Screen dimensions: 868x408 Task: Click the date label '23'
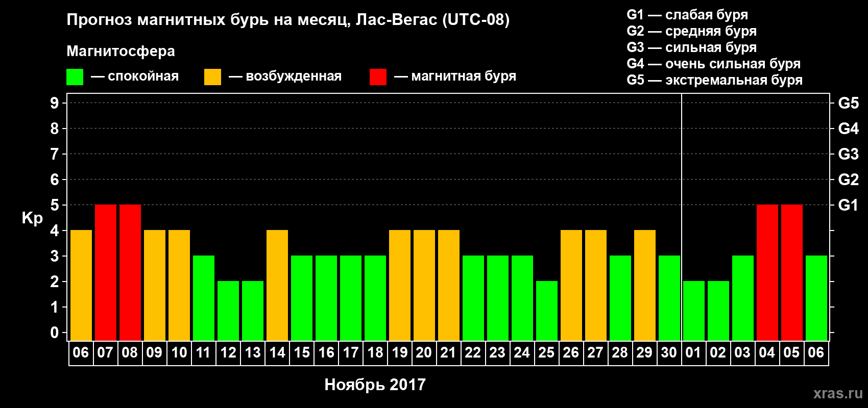[498, 353]
